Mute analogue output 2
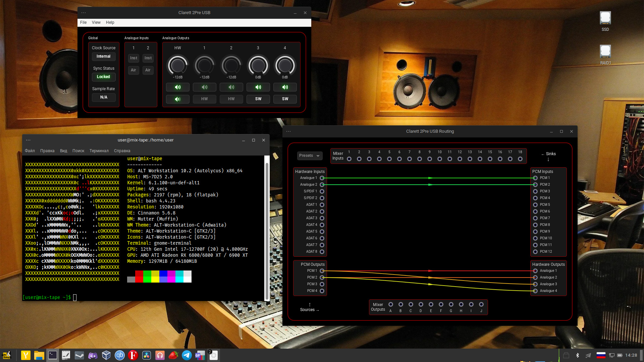644x362 pixels. coord(231,87)
